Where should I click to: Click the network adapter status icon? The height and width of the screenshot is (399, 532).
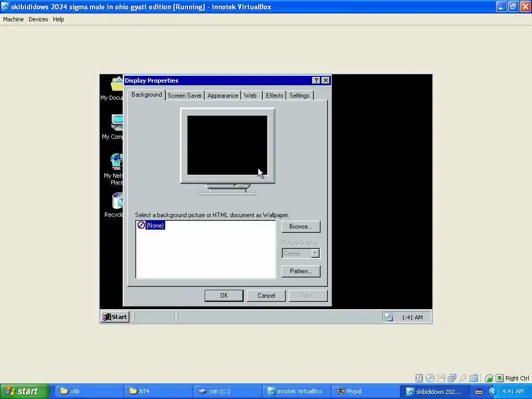[x=452, y=378]
